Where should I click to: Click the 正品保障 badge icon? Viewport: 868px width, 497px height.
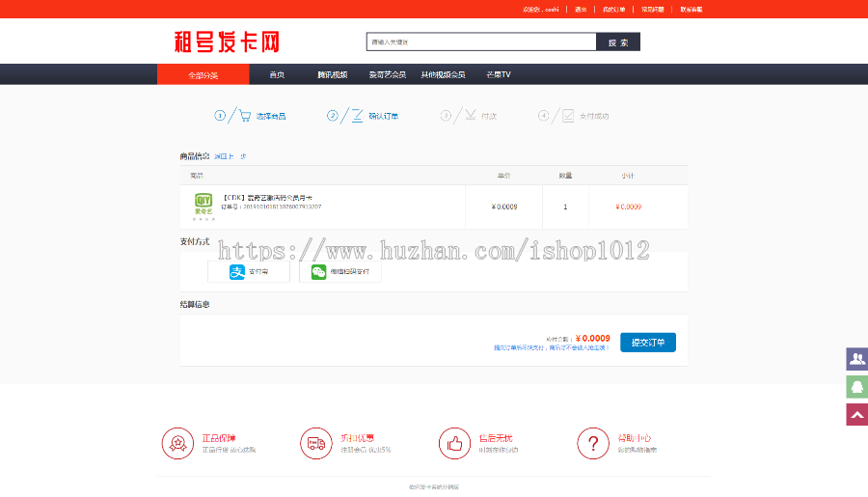(177, 443)
